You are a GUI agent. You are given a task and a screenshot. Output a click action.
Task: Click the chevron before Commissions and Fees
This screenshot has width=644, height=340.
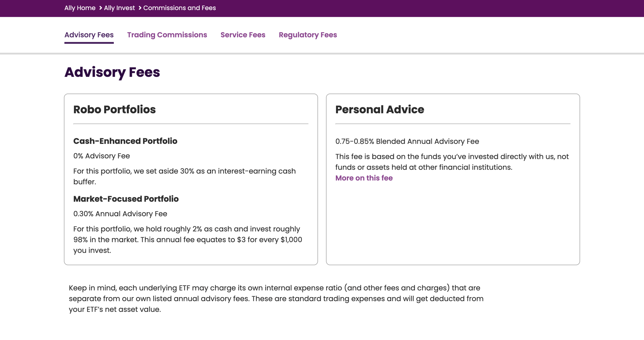(x=140, y=8)
